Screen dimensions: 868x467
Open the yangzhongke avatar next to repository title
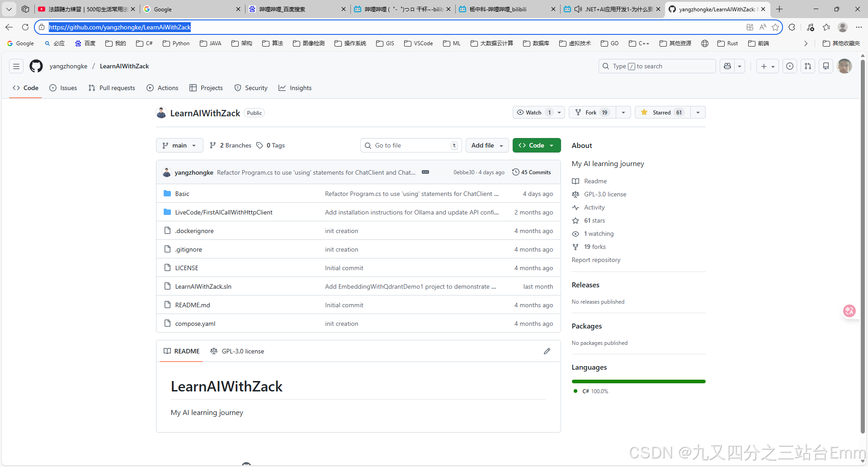point(161,113)
